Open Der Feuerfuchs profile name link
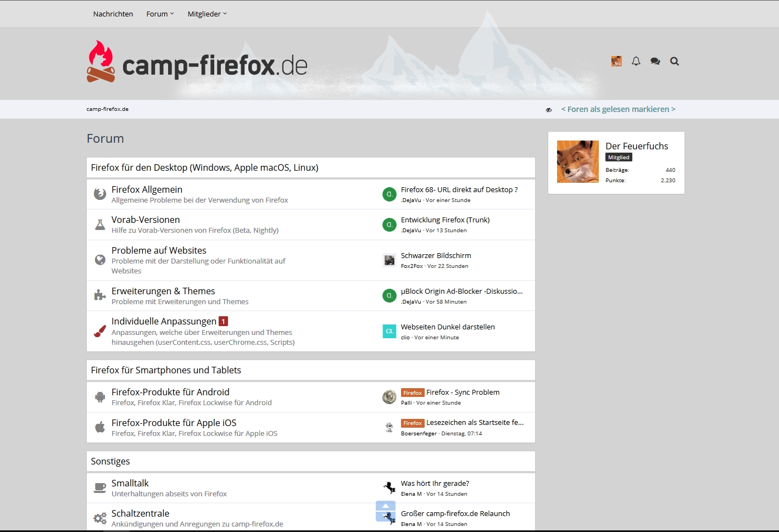Screen dimensions: 779x532 pos(637,146)
